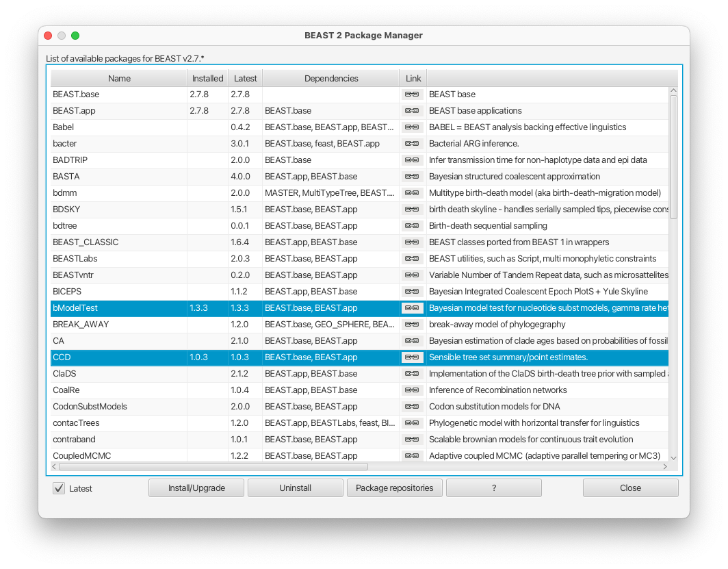Viewport: 728px width, 569px height.
Task: Click link icon for bdtree
Action: [x=412, y=226]
